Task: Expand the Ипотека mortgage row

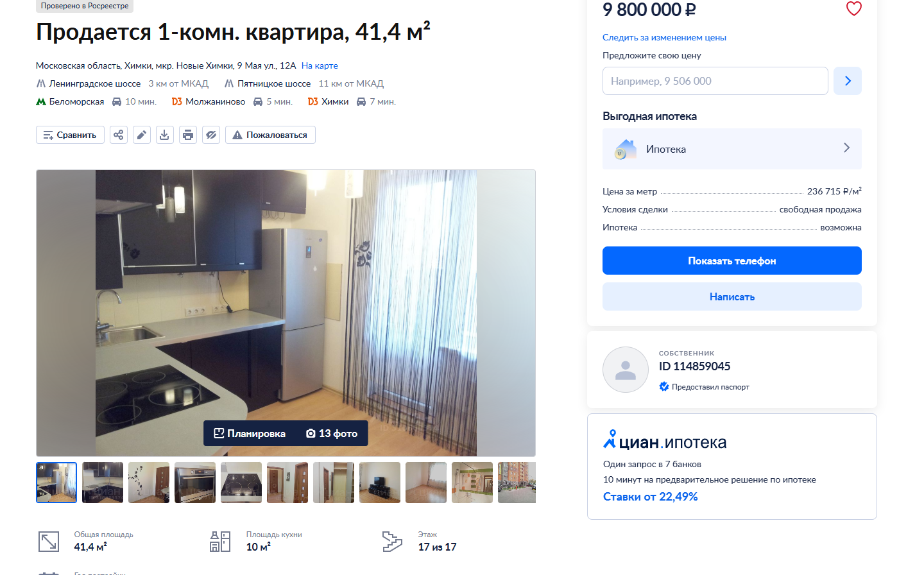Action: click(732, 149)
